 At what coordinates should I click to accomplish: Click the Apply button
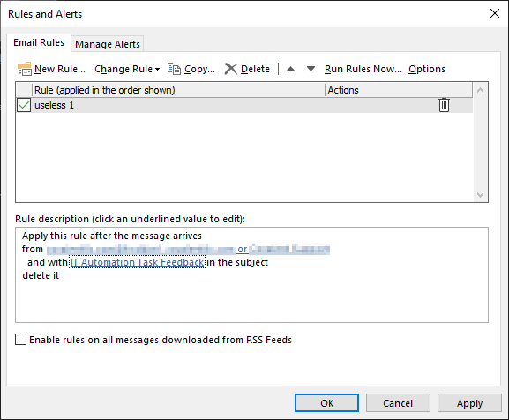[x=469, y=403]
